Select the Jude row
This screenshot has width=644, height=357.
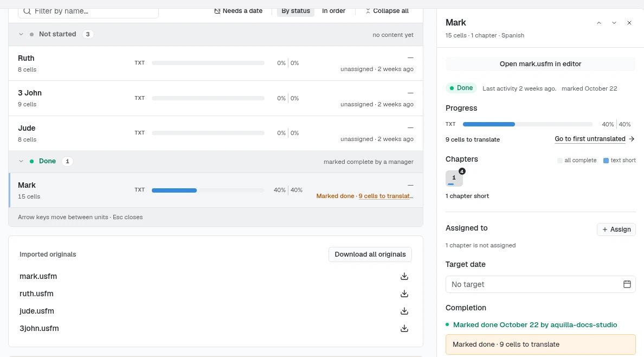(x=216, y=133)
